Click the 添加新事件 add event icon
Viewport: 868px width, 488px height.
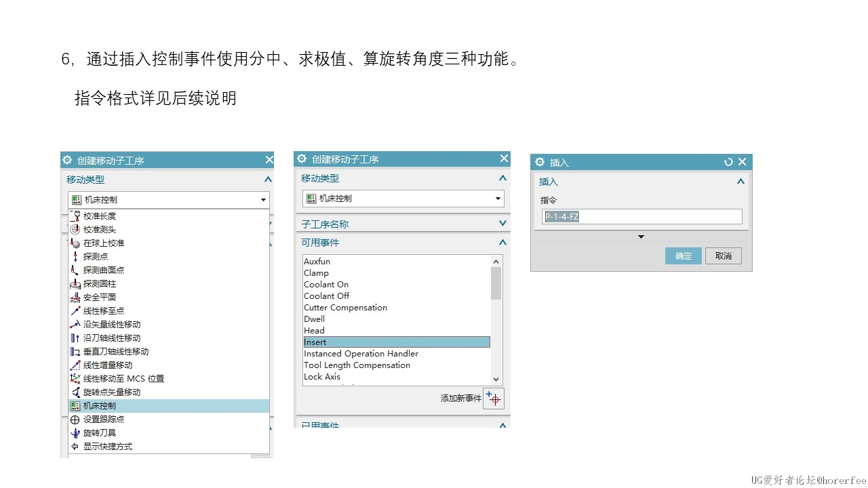click(494, 399)
